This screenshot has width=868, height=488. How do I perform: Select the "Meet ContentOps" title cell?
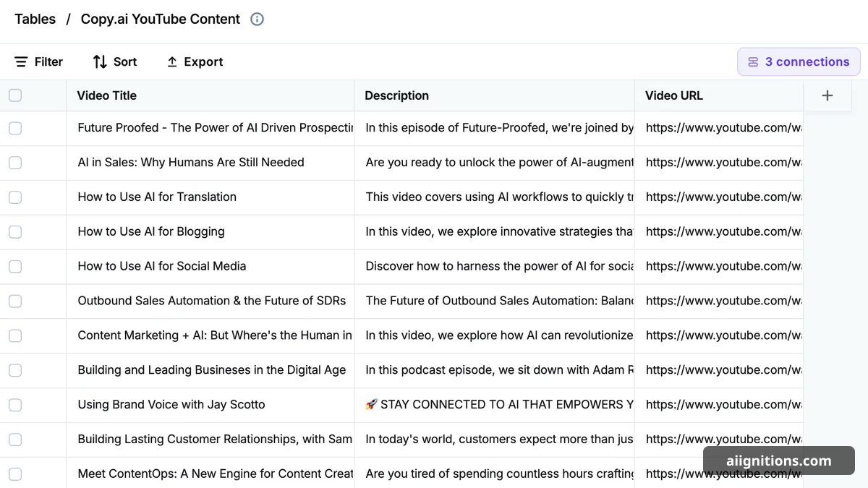(x=210, y=474)
